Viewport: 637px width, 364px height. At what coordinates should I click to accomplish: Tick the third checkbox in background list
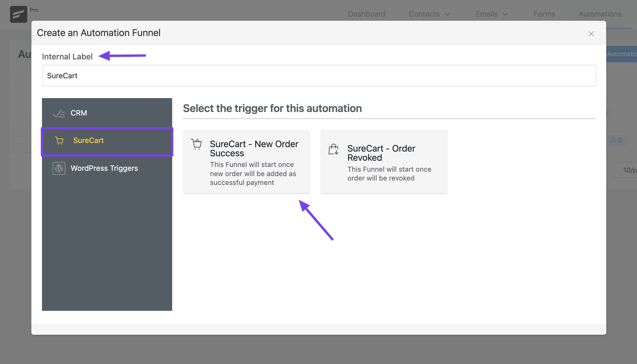coord(21,140)
